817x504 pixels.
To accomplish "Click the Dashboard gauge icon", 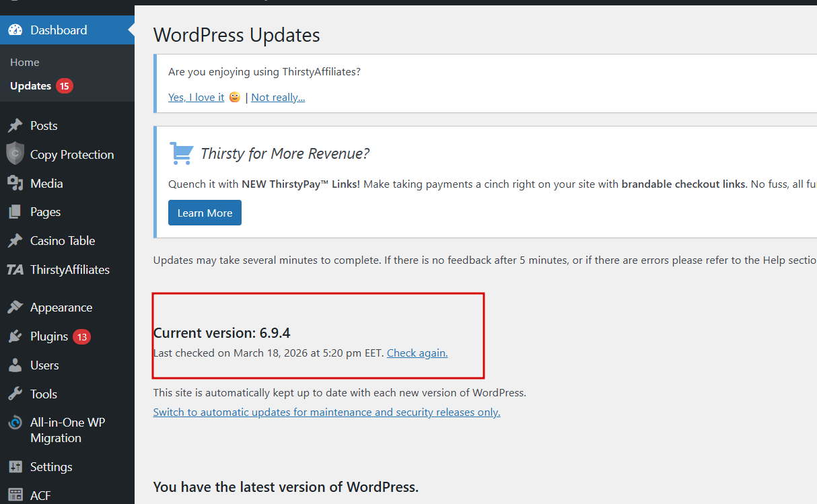I will pos(15,30).
